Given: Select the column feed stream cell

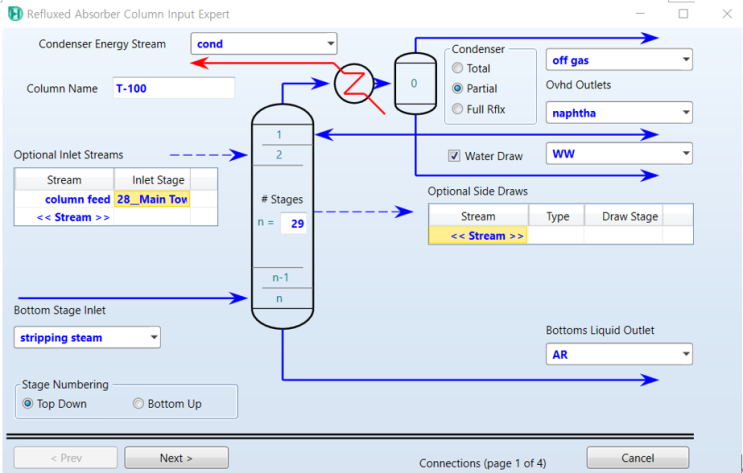Looking at the screenshot, I should tap(64, 199).
